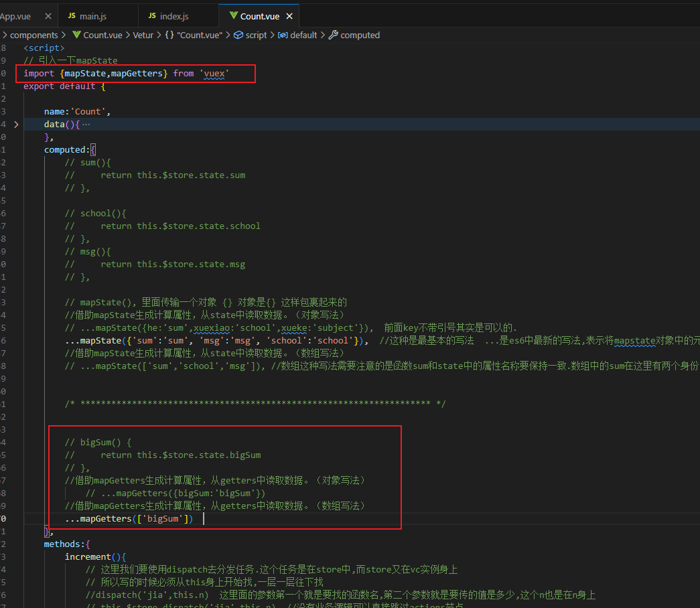
Task: Click the export default line
Action: tap(64, 86)
